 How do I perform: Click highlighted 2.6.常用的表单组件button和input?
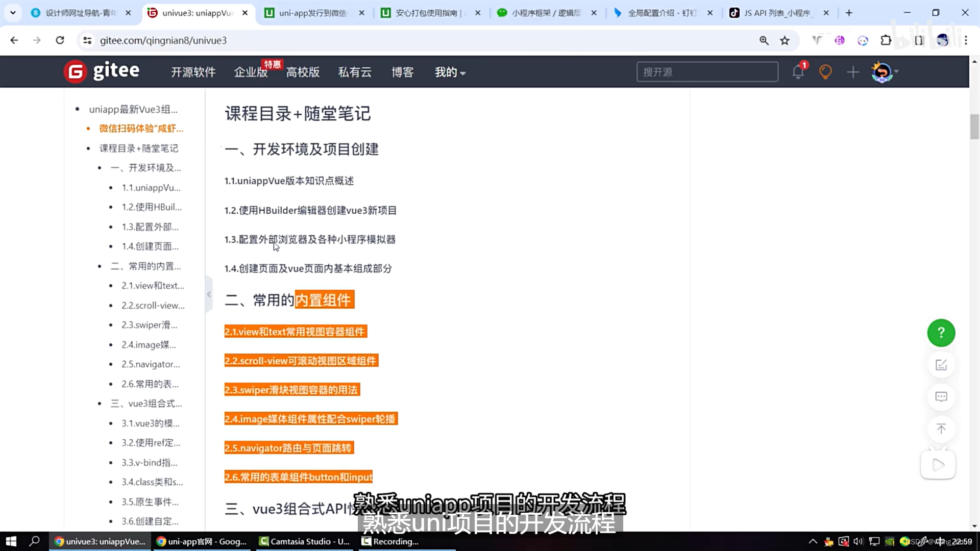click(x=299, y=477)
